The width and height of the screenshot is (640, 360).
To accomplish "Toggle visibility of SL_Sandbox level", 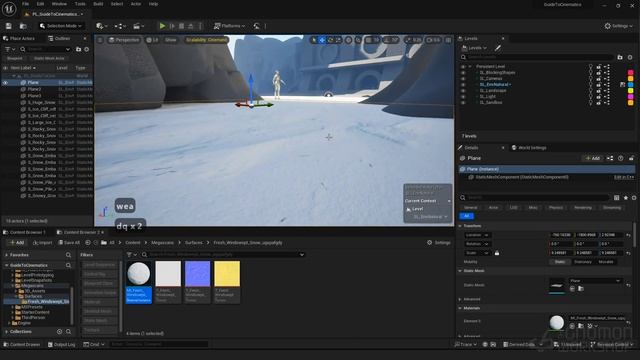I will coord(463,102).
